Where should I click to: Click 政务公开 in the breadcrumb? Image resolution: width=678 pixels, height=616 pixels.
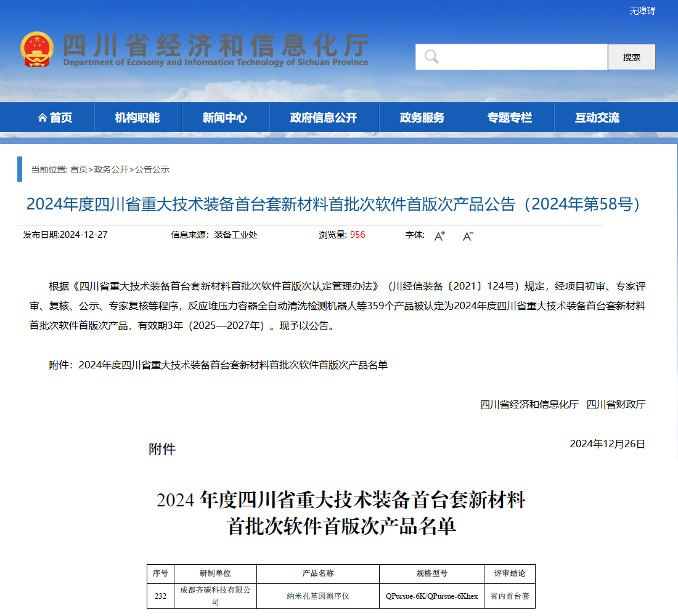(x=111, y=169)
